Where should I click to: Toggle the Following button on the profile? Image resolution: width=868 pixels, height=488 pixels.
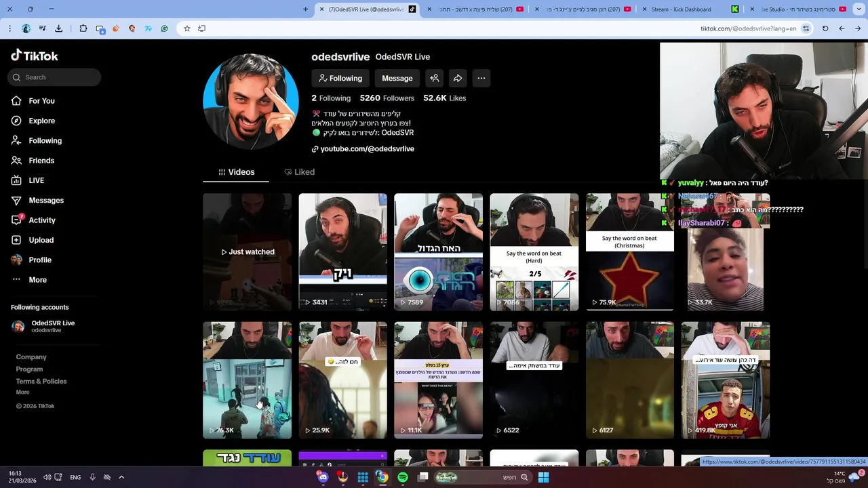point(340,78)
